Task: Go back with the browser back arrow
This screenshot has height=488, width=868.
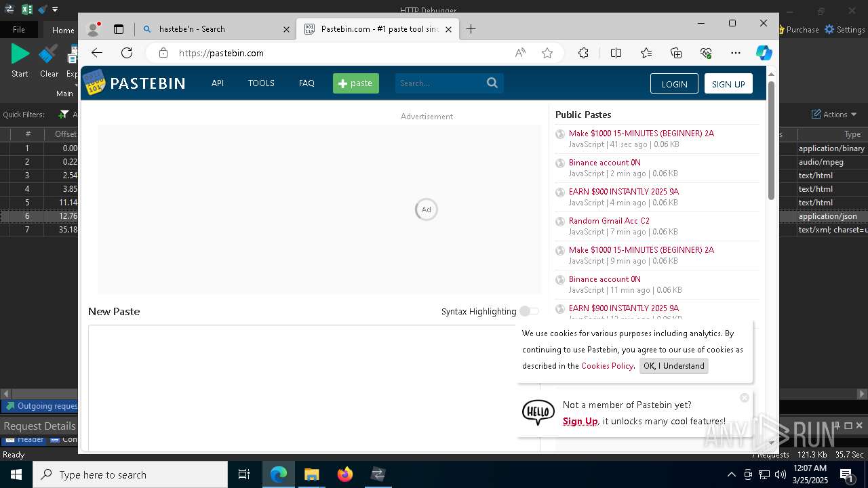Action: [97, 53]
